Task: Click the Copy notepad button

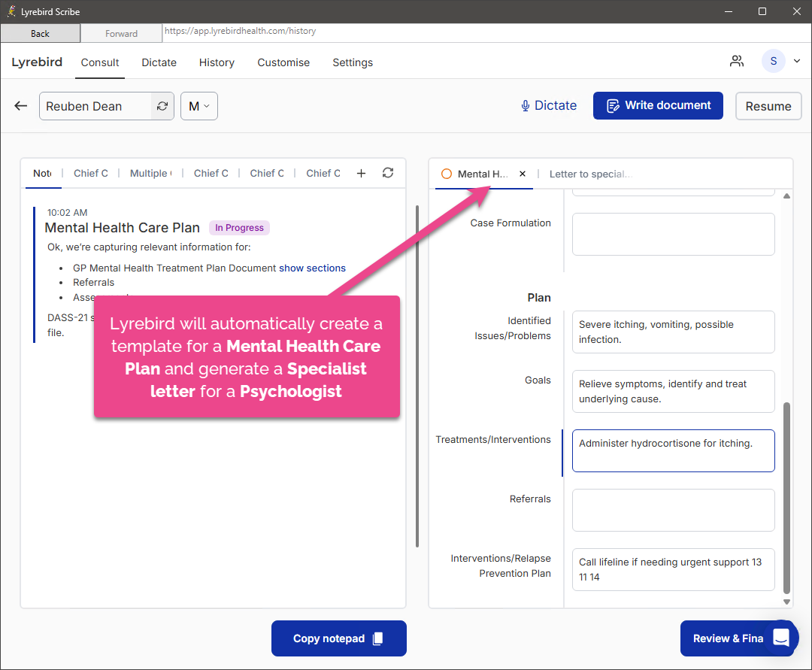Action: click(338, 638)
